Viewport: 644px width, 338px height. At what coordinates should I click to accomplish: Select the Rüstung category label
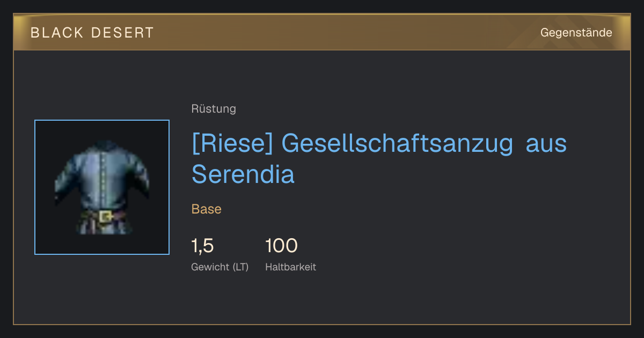coord(214,109)
